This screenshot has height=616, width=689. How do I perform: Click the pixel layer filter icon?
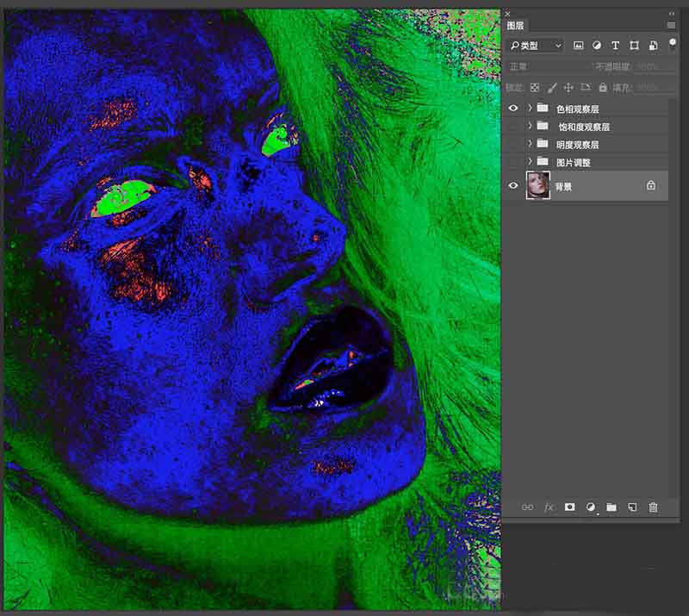pyautogui.click(x=579, y=46)
